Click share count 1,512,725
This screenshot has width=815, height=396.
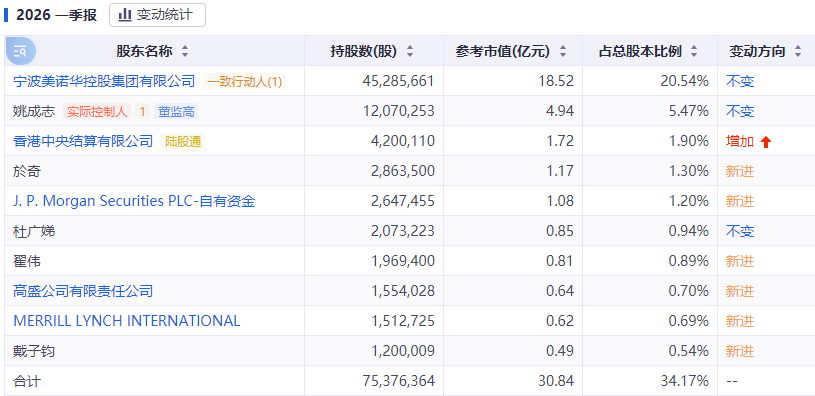pyautogui.click(x=403, y=321)
